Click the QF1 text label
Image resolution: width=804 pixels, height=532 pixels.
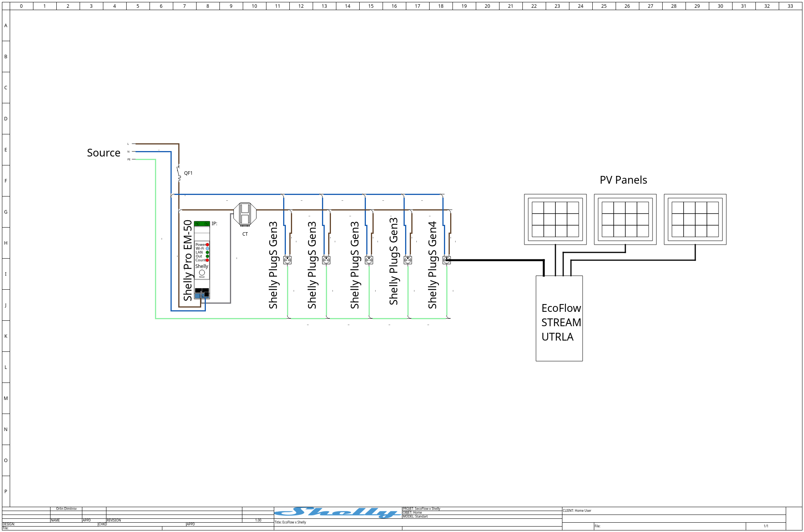[x=188, y=173]
